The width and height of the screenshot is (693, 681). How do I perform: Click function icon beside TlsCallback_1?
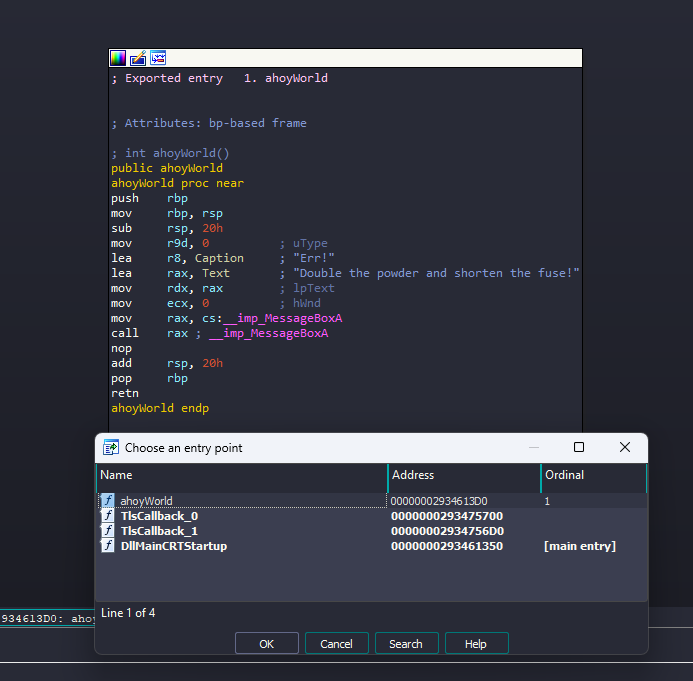(108, 531)
